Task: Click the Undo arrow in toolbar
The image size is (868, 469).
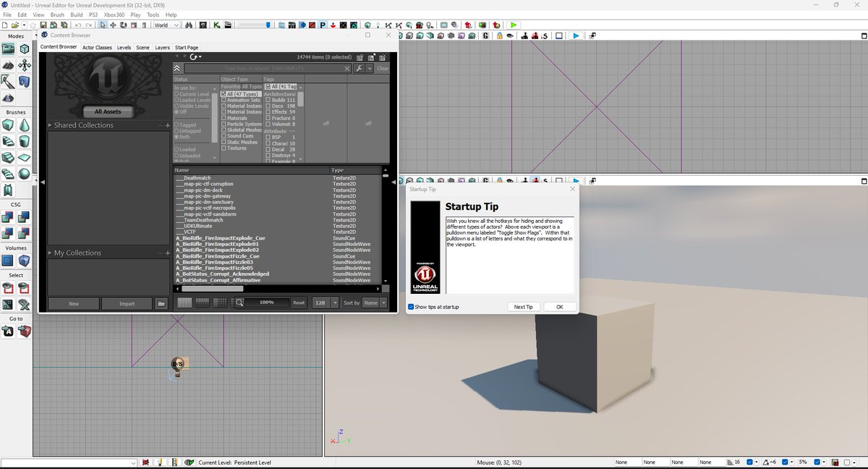Action: pyautogui.click(x=78, y=25)
